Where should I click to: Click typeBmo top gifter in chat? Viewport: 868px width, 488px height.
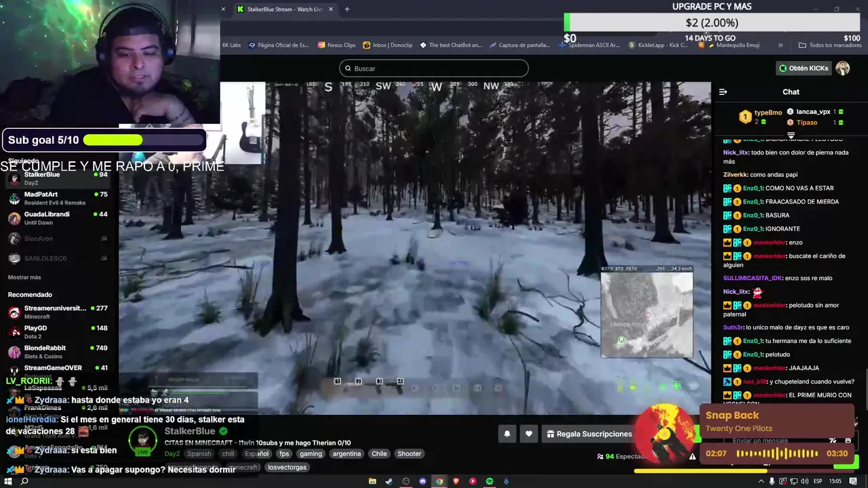coord(768,113)
